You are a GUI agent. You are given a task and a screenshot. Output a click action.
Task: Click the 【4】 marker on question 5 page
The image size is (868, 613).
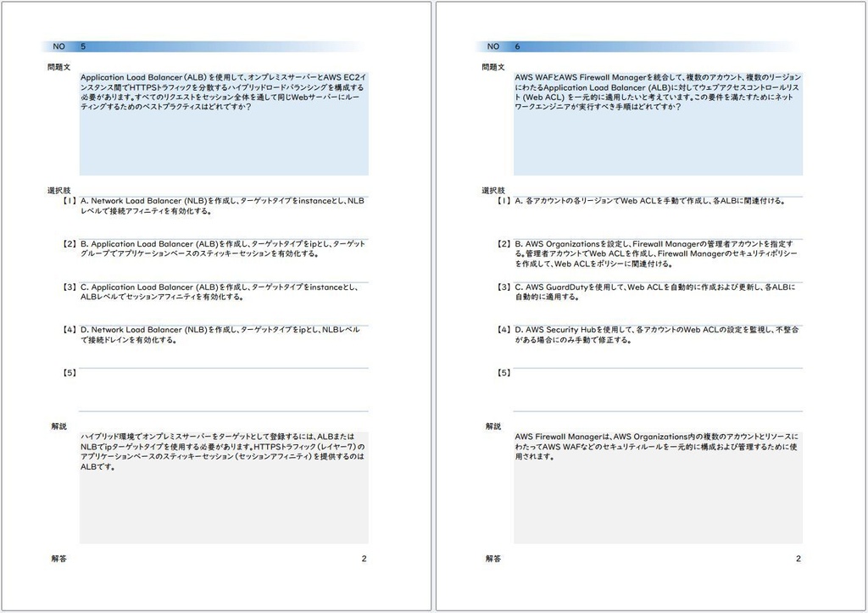coord(70,330)
